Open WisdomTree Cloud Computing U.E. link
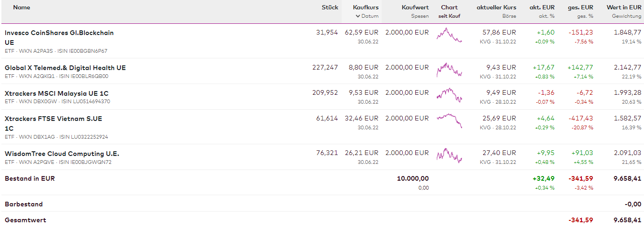 (62, 154)
